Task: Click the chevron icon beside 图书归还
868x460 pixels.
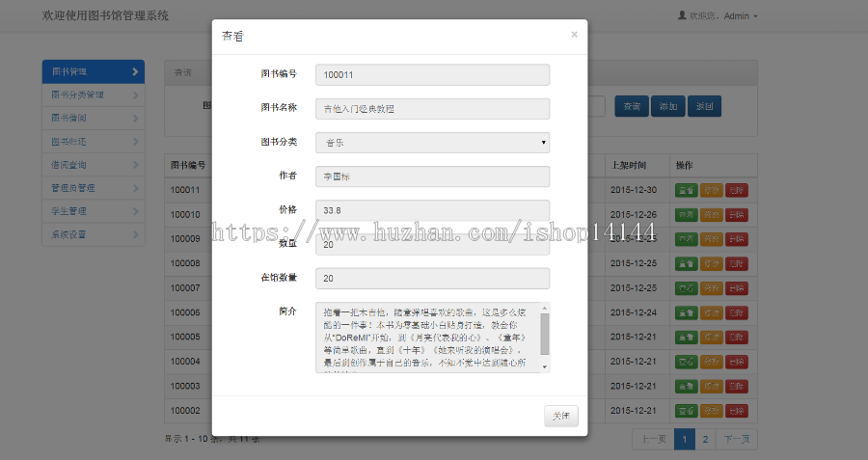Action: [136, 142]
